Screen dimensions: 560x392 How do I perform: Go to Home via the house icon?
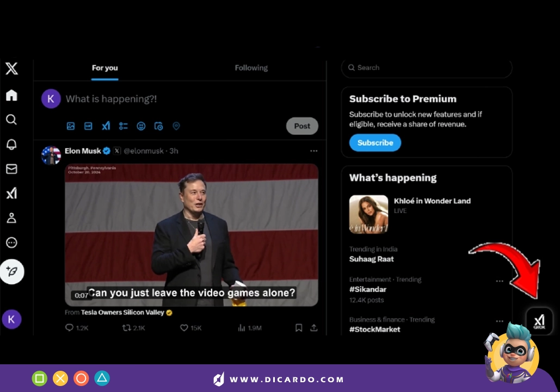click(11, 95)
